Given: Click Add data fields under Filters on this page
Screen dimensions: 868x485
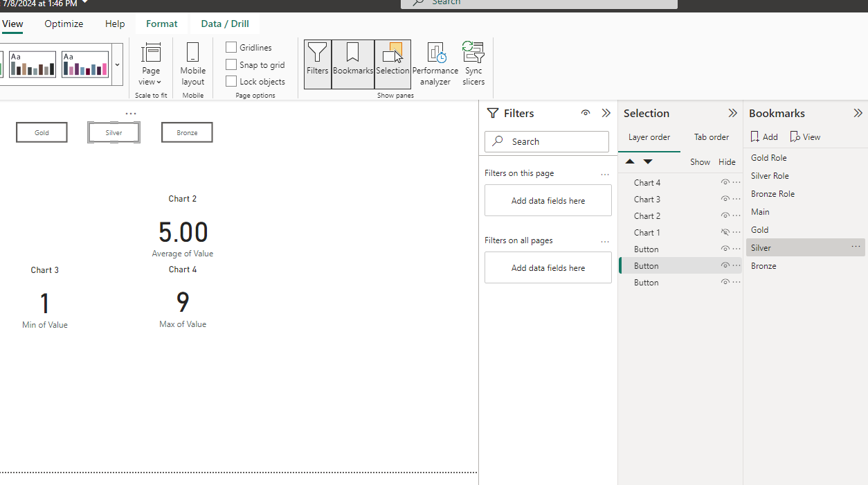Looking at the screenshot, I should coord(548,200).
